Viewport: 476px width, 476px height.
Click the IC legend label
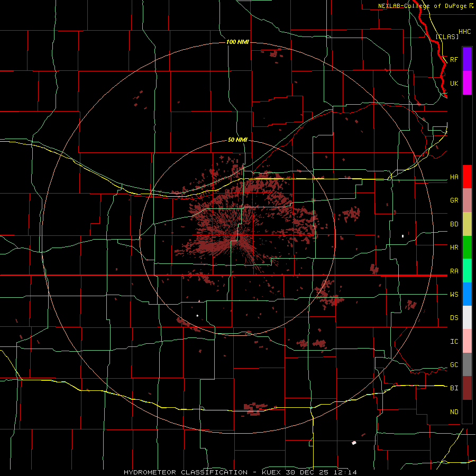[x=454, y=342]
